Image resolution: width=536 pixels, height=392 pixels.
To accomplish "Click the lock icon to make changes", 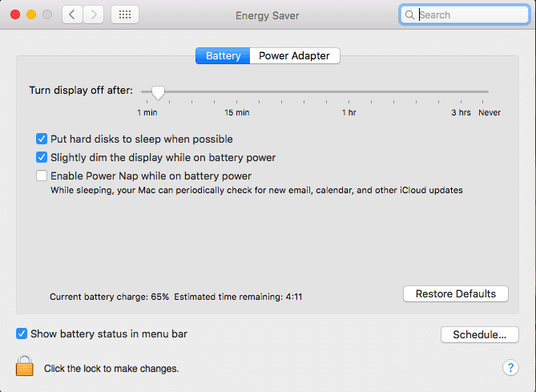I will tap(25, 366).
